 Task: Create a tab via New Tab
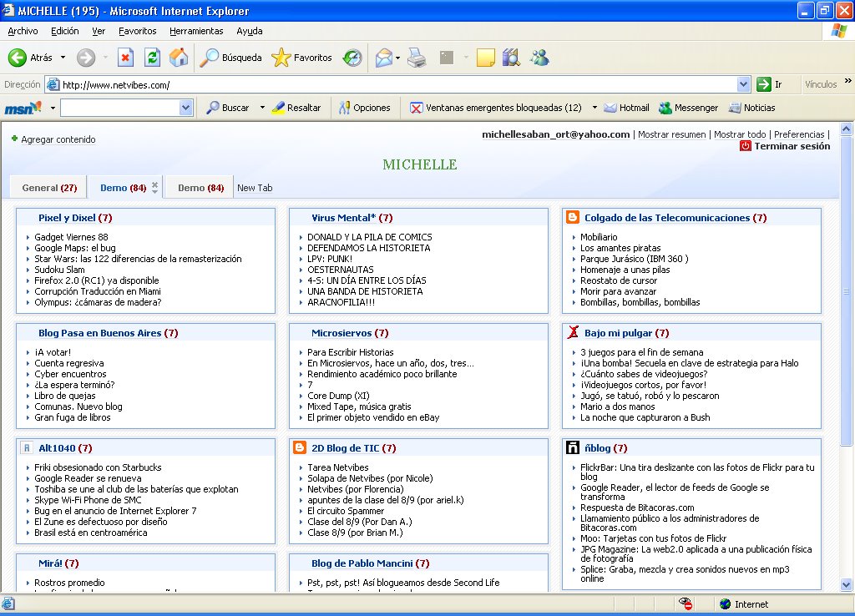(x=255, y=188)
